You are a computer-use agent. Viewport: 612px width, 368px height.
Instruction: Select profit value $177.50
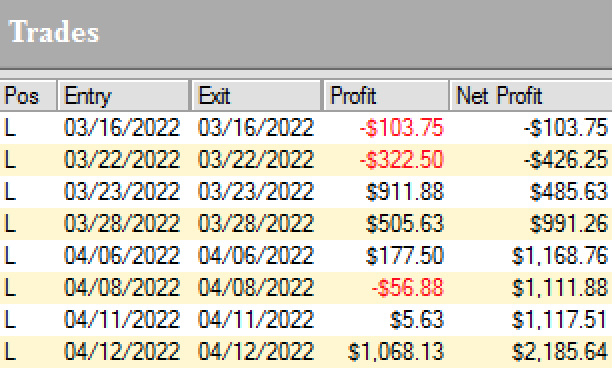point(405,256)
